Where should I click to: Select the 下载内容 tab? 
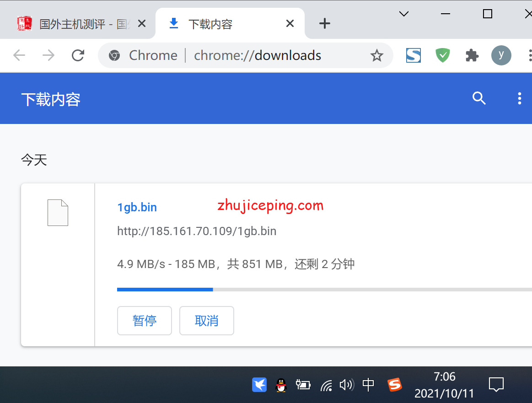(x=230, y=24)
